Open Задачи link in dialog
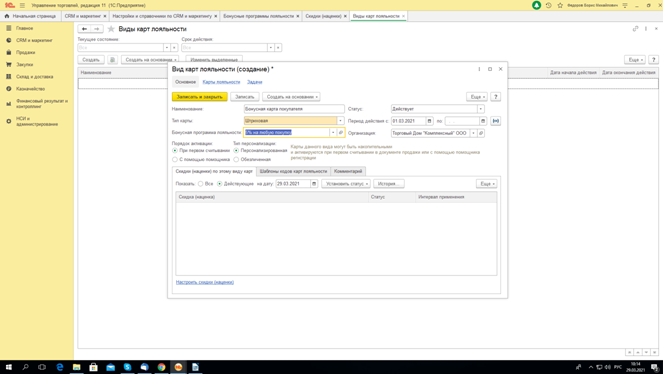This screenshot has height=374, width=663. (255, 82)
